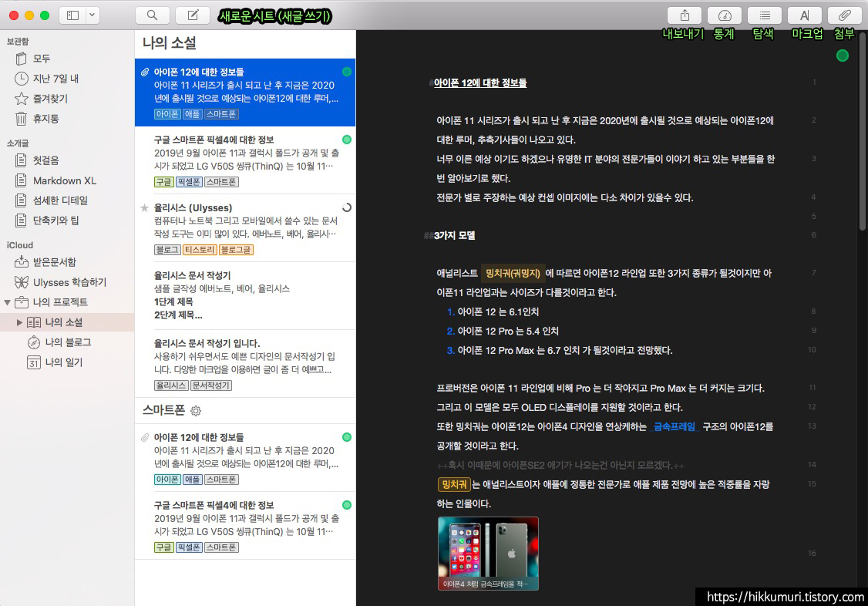
Task: Click the editor heading 아이폰 12에 대한 정보들
Action: click(480, 83)
